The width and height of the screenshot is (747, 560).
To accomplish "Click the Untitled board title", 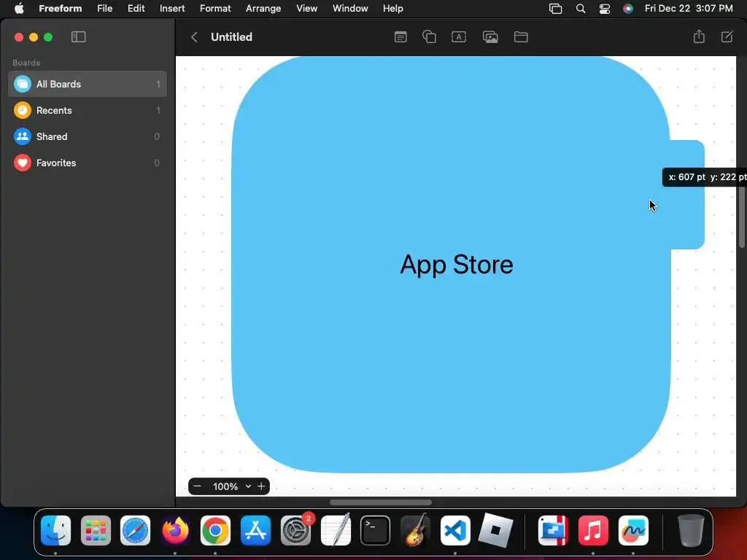I will point(231,36).
